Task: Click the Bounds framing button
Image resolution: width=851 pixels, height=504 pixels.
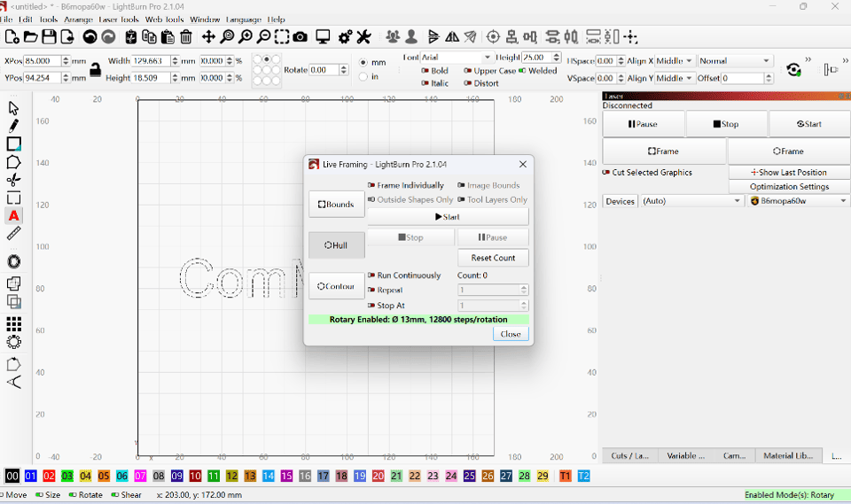Action: coord(337,205)
